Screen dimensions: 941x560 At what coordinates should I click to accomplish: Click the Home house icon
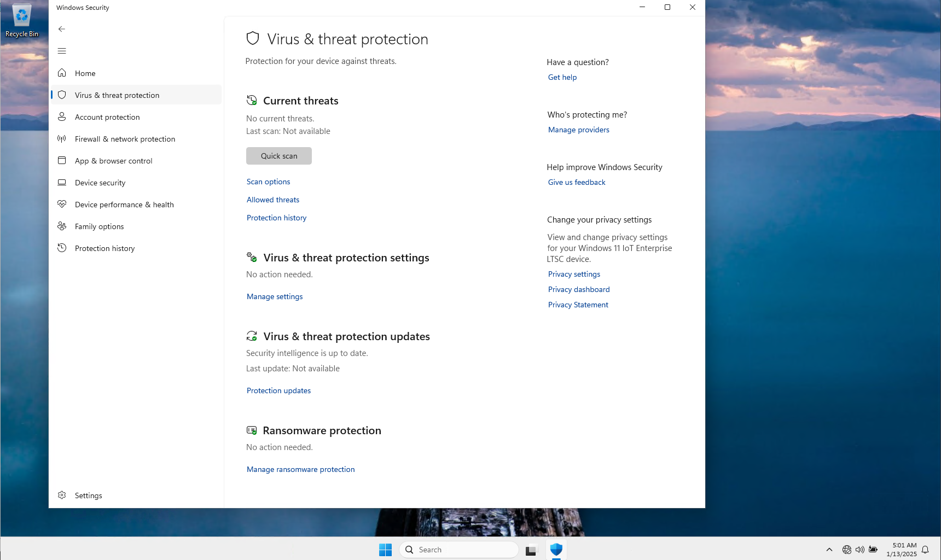coord(62,73)
